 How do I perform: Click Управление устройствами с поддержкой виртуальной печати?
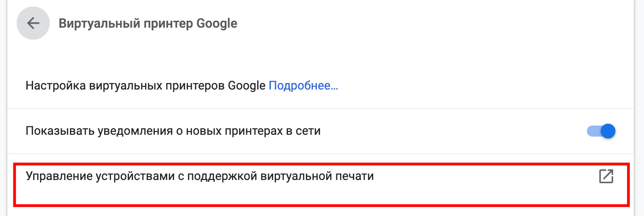[199, 176]
